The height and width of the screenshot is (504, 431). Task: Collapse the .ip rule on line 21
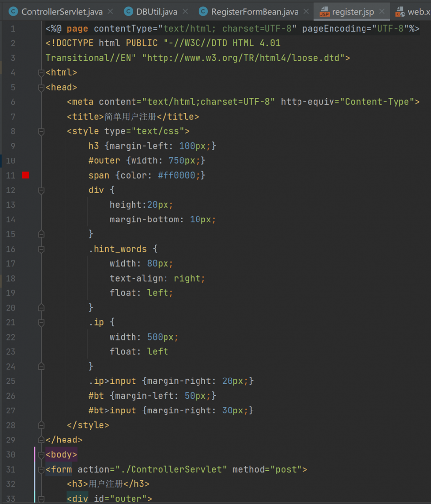pyautogui.click(x=41, y=323)
